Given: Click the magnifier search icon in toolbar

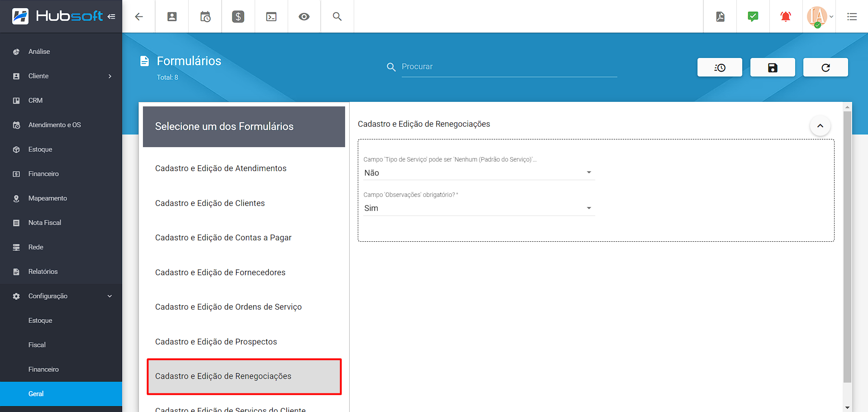Looking at the screenshot, I should tap(337, 17).
